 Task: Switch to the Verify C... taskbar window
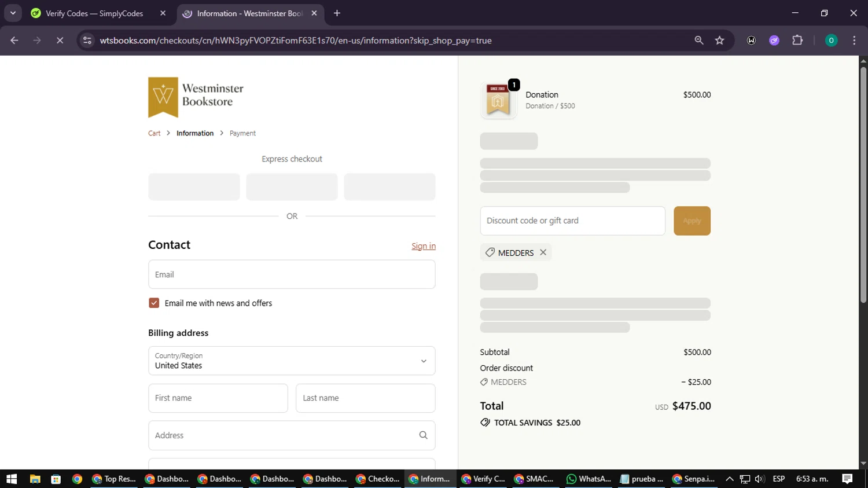[483, 479]
